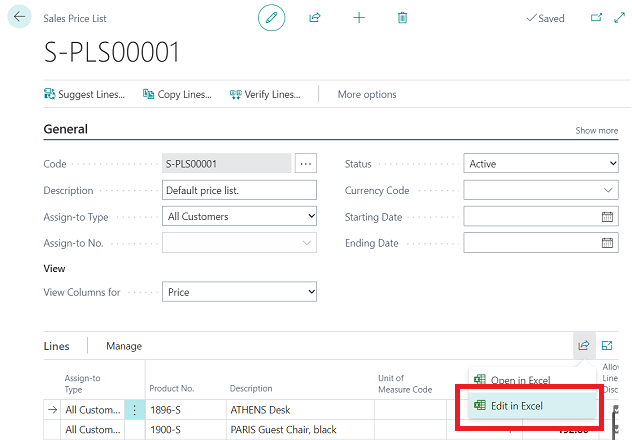Select row arrow for ATHENS Desk
Image resolution: width=632 pixels, height=440 pixels.
(52, 410)
